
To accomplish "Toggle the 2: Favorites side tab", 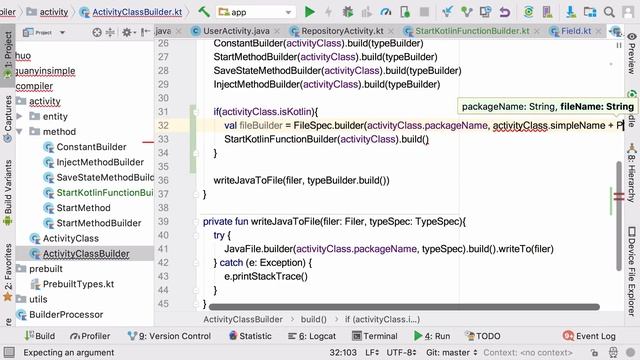I will pyautogui.click(x=8, y=272).
